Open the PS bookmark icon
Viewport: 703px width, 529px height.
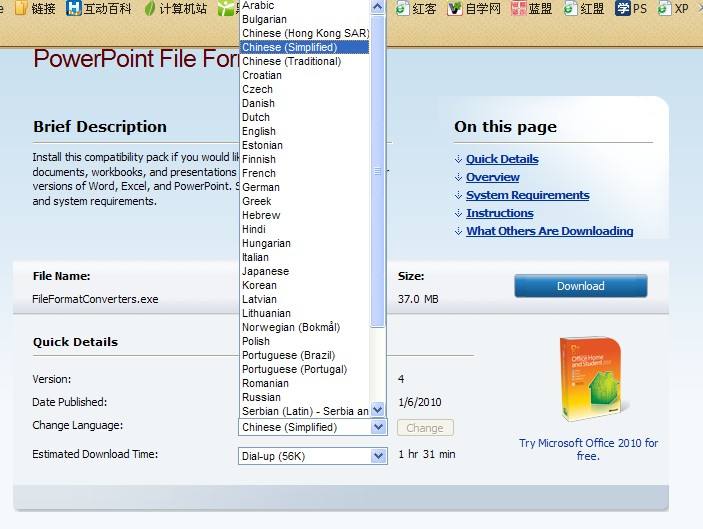click(x=623, y=8)
